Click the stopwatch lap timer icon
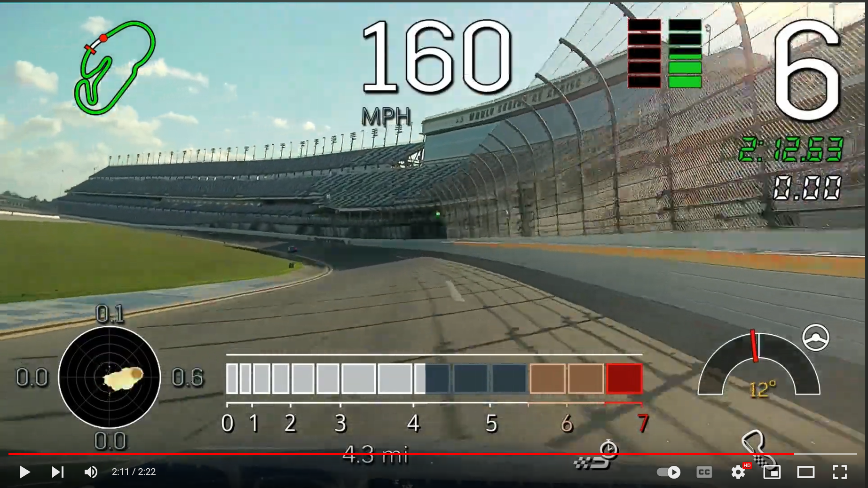 click(608, 449)
